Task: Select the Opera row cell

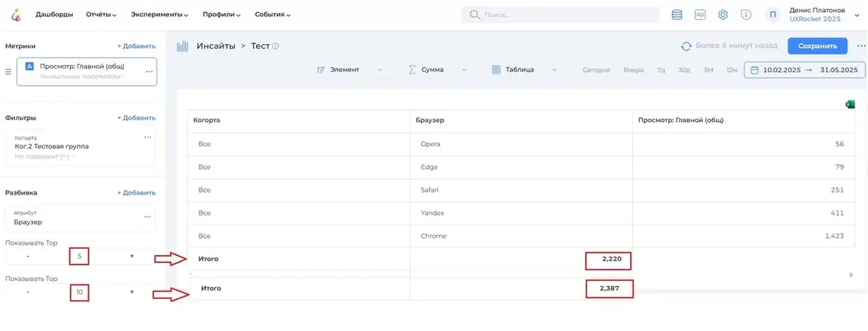Action: pyautogui.click(x=521, y=144)
